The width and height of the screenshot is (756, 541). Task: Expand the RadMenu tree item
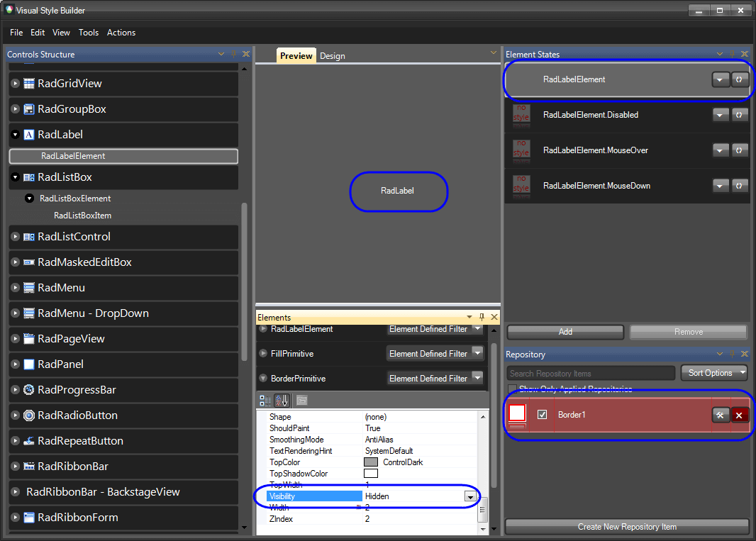pos(15,287)
